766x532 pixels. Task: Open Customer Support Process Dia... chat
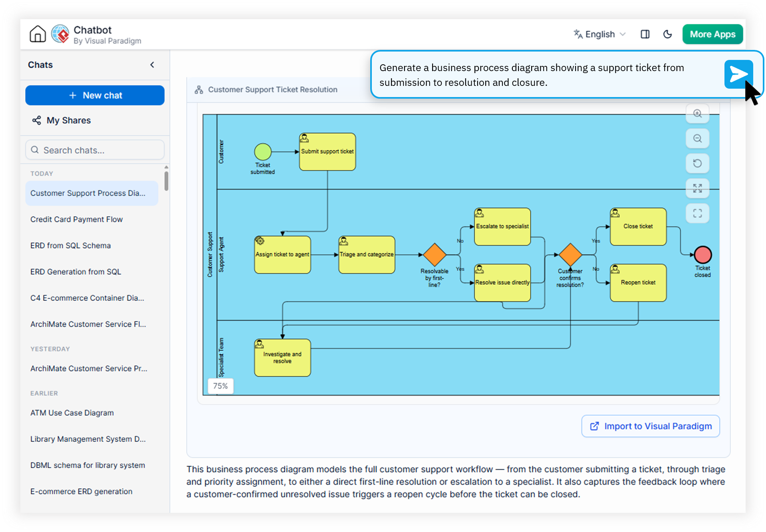(x=92, y=193)
